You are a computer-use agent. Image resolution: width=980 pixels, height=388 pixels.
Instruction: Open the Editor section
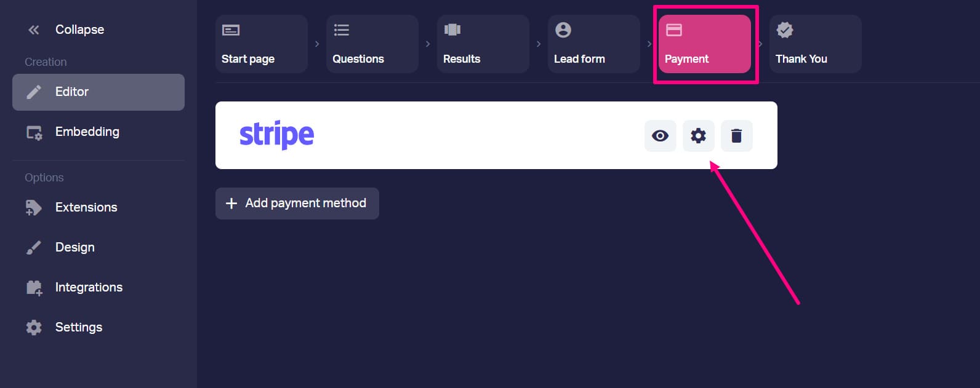point(98,92)
